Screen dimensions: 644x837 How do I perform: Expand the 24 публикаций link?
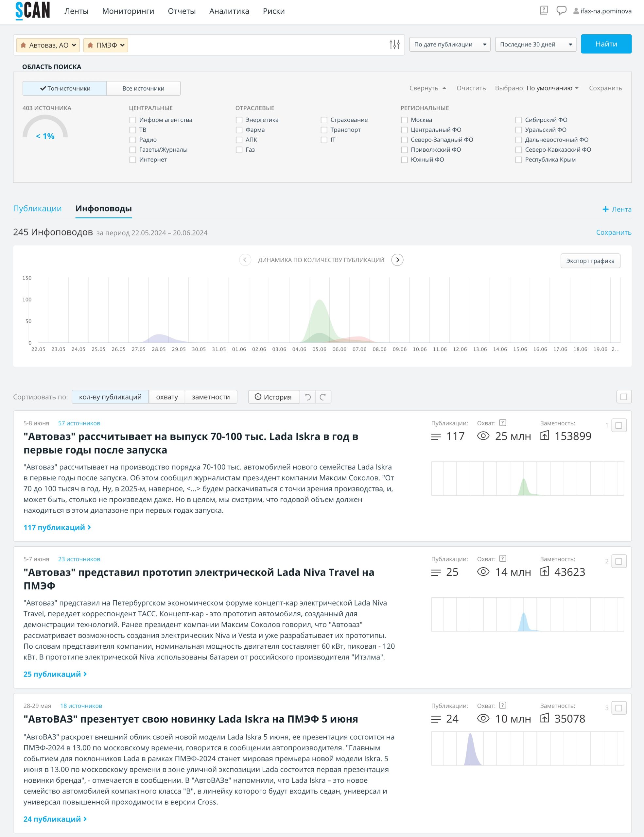click(x=55, y=819)
